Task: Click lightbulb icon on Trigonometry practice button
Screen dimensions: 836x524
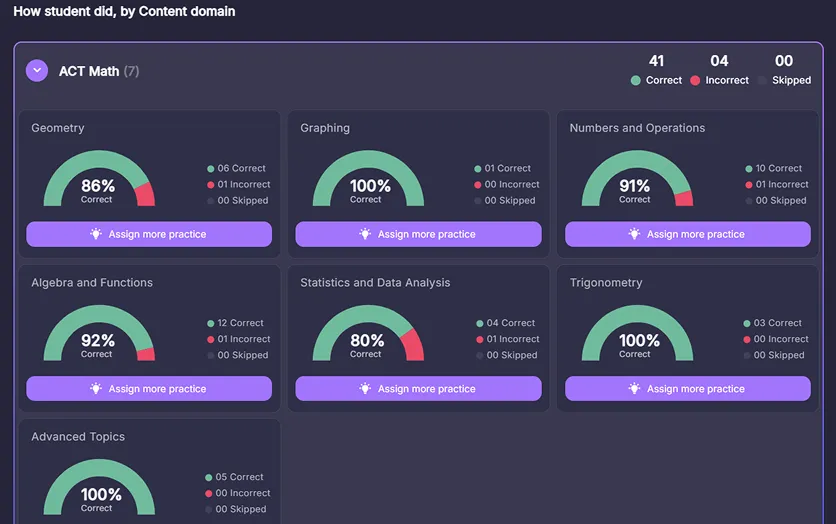Action: point(634,388)
